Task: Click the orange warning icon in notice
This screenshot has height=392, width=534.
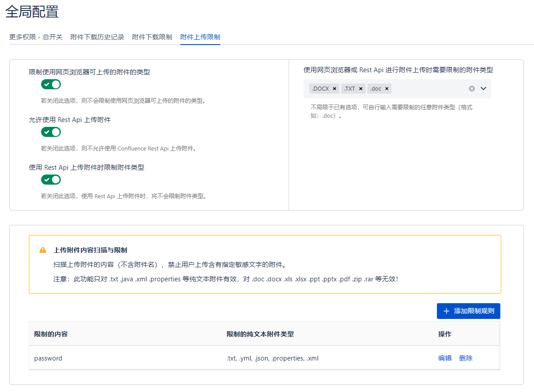Action: click(43, 250)
